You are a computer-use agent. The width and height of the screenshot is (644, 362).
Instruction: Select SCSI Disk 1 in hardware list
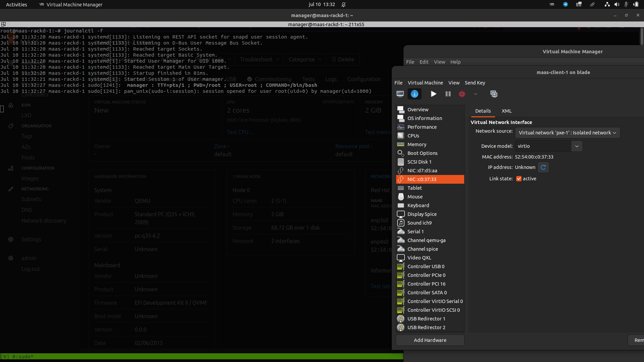click(419, 162)
